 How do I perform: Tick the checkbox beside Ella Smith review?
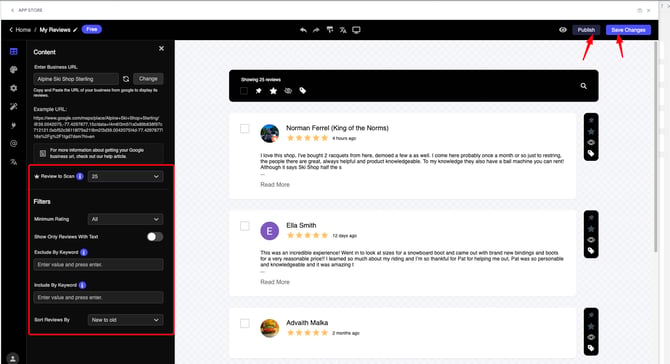pos(244,226)
